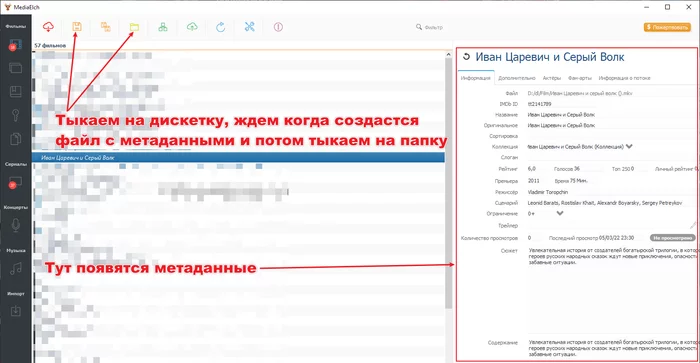The width and height of the screenshot is (700, 363).
Task: Open the movie sets stacked-frames sidebar icon
Action: [16, 68]
